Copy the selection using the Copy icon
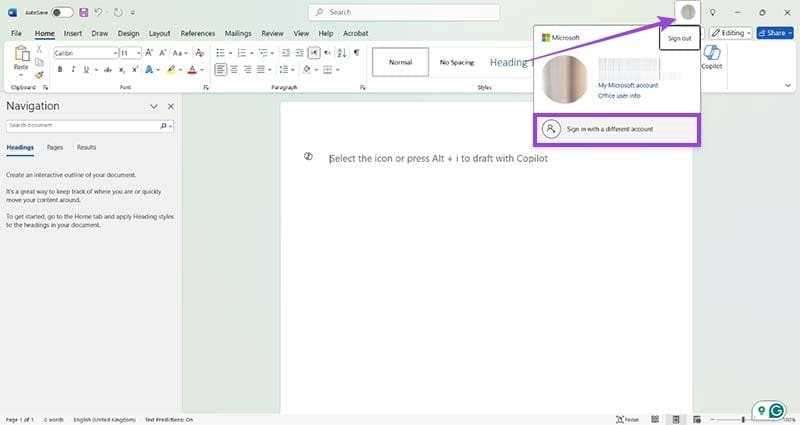Screen dimensions: 800x425 click(39, 62)
